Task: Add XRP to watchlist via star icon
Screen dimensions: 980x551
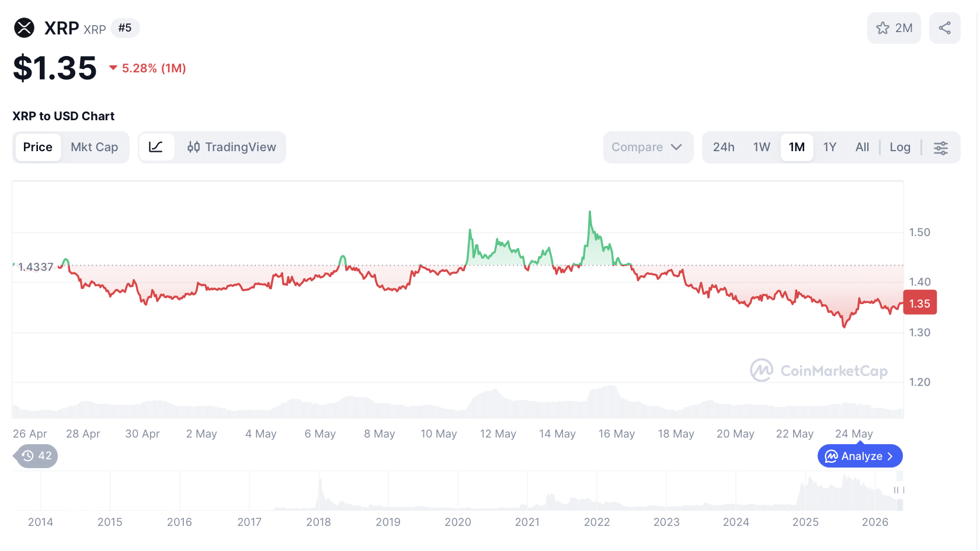Action: (x=882, y=28)
